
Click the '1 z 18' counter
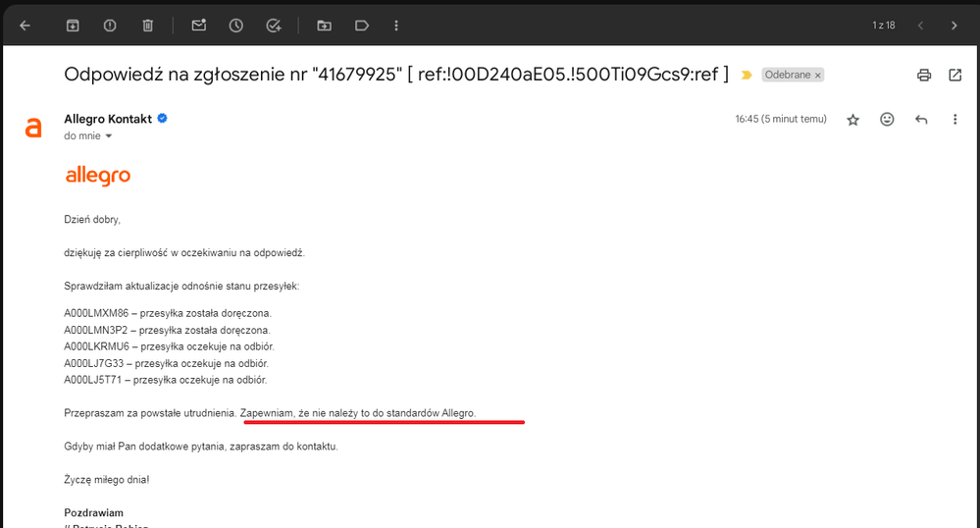pyautogui.click(x=884, y=26)
